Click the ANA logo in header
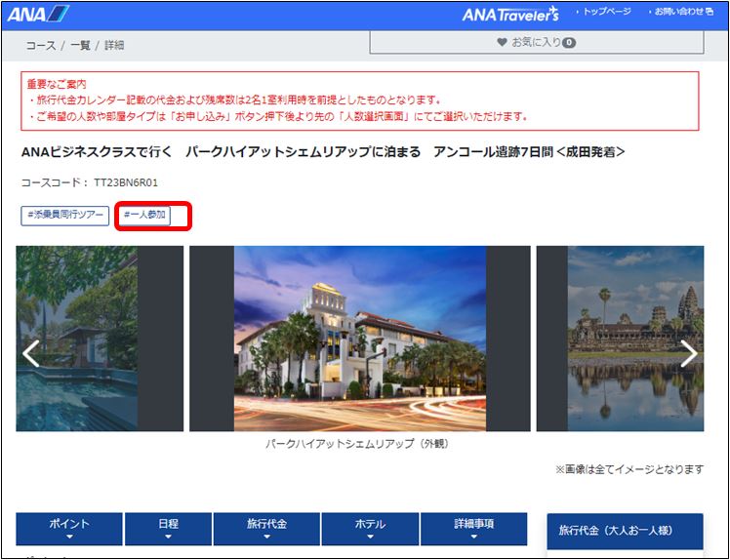 38,14
